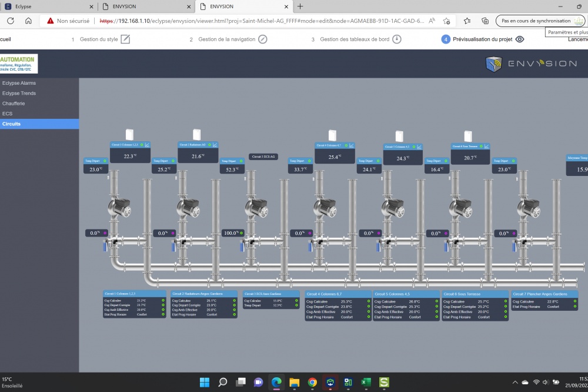The image size is (588, 392).
Task: Open trend chart icon for Circuit 6 Sous Terrasse
Action: point(486,147)
